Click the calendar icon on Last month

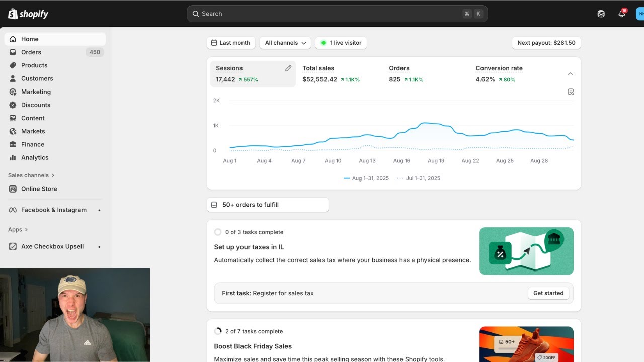pos(214,43)
